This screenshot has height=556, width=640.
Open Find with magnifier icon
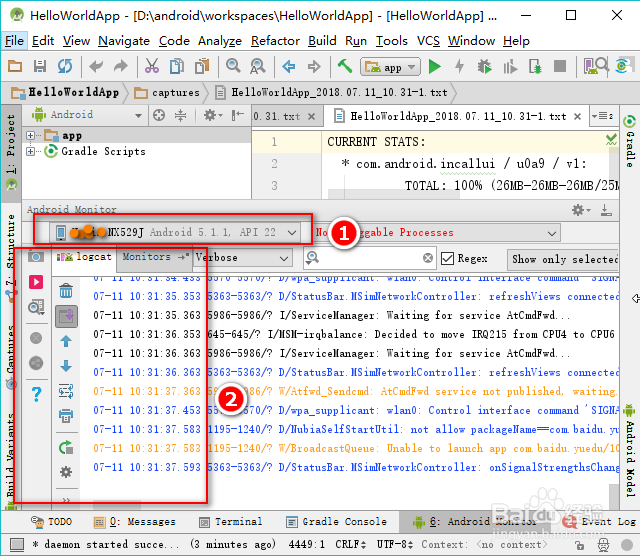point(233,66)
